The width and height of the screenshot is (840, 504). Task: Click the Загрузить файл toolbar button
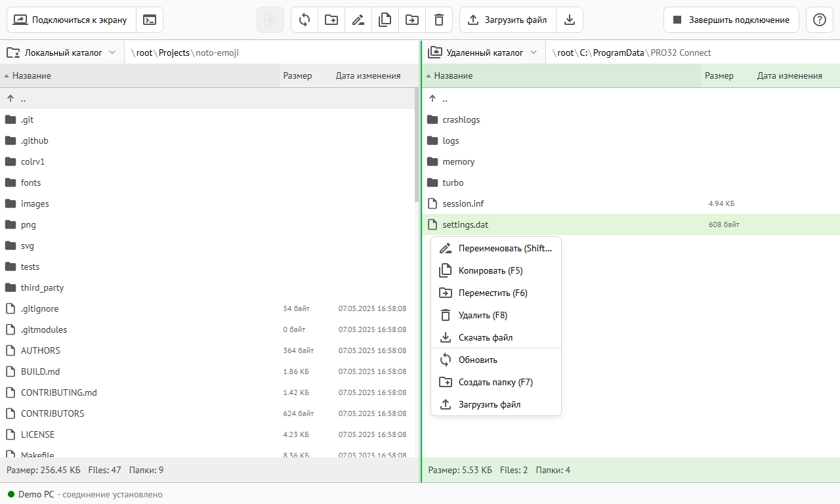coord(508,20)
